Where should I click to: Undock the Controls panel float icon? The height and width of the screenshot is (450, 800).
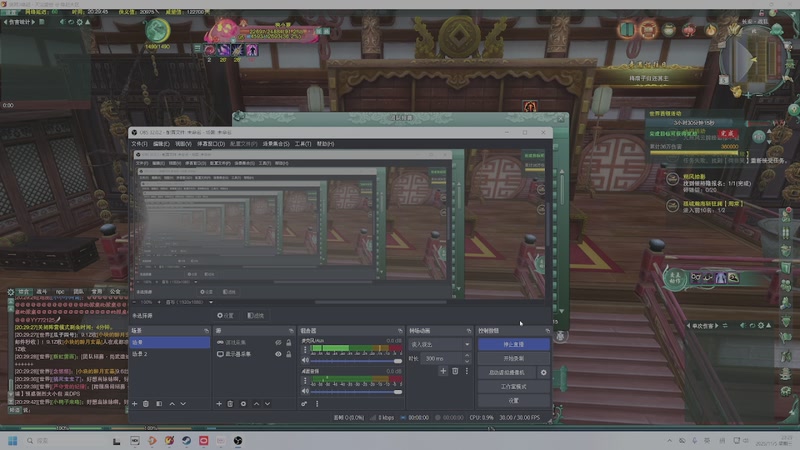(x=547, y=331)
